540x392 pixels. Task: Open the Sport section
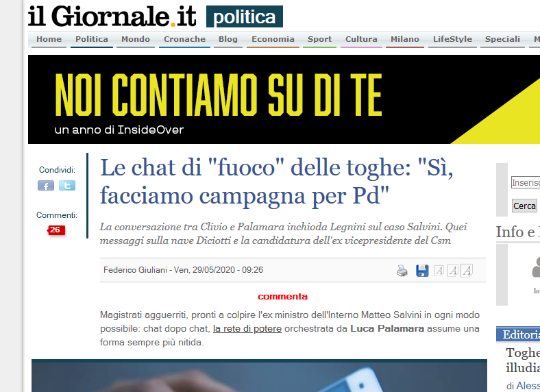pos(319,39)
